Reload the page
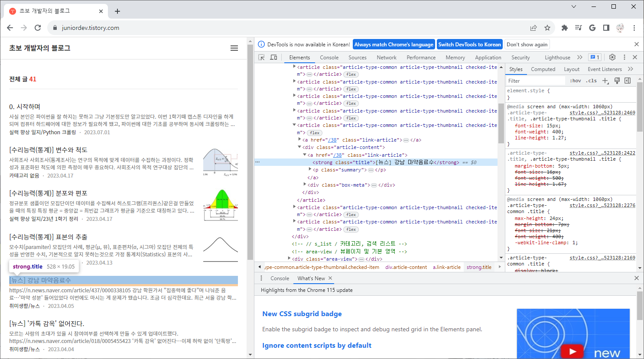This screenshot has width=644, height=359. coord(38,28)
